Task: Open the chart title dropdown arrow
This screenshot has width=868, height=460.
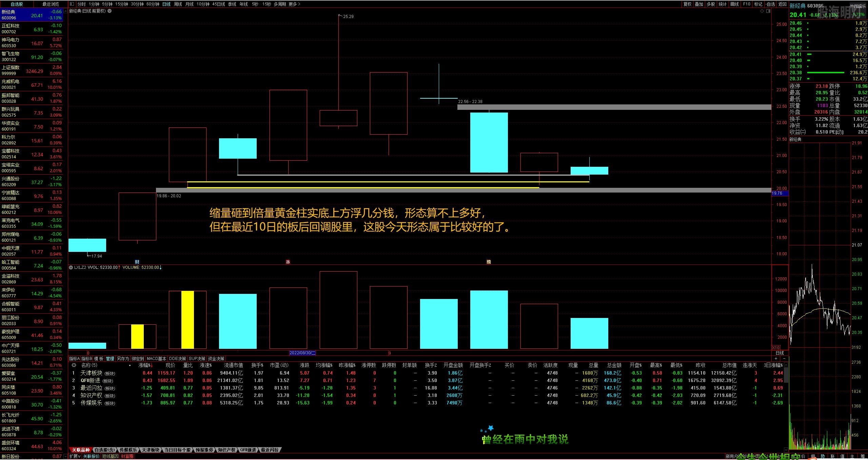Action: pos(110,11)
